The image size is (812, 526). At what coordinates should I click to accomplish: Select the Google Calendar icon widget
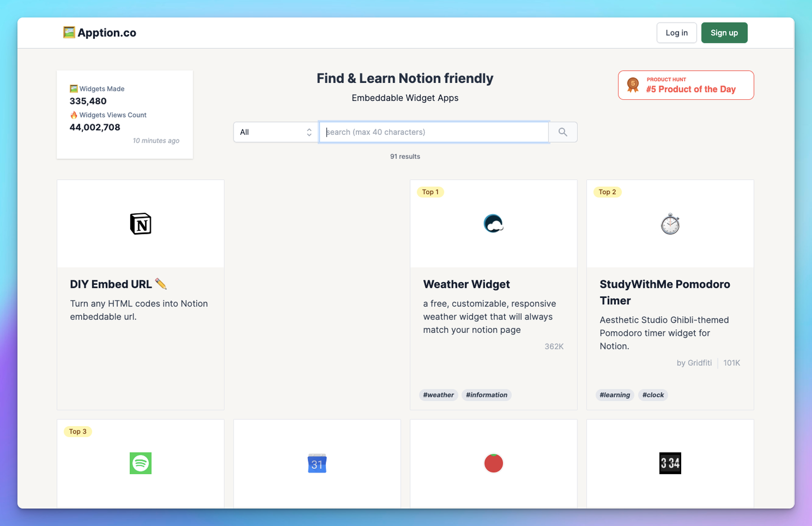tap(317, 463)
